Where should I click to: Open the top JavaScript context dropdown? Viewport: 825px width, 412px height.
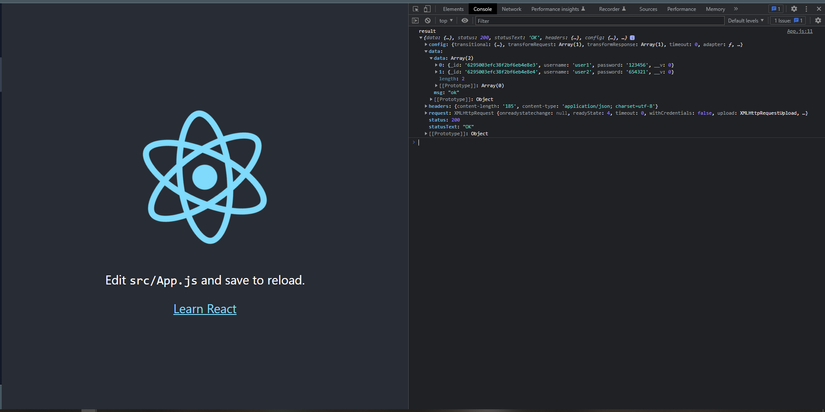tap(446, 20)
